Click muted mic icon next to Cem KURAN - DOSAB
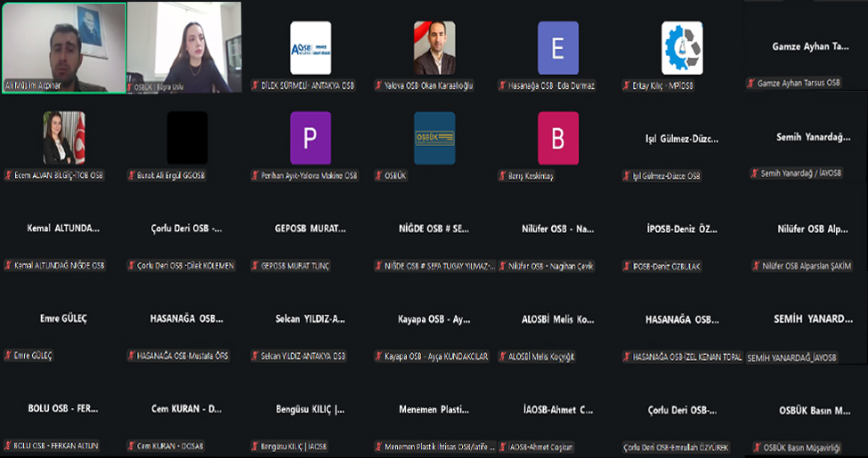Viewport: 868px width, 458px height. 132,446
